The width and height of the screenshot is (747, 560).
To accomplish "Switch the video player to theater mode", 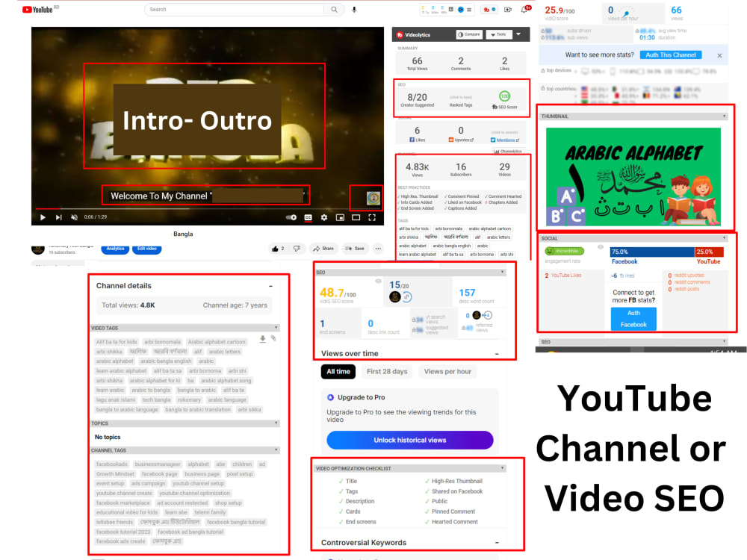I will point(356,217).
